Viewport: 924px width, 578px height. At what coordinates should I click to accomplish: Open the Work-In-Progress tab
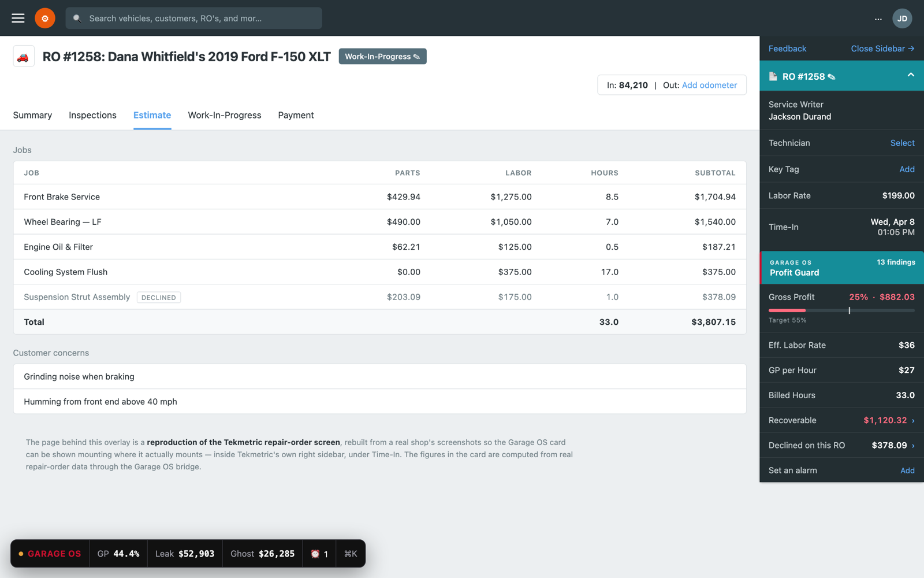(x=225, y=115)
